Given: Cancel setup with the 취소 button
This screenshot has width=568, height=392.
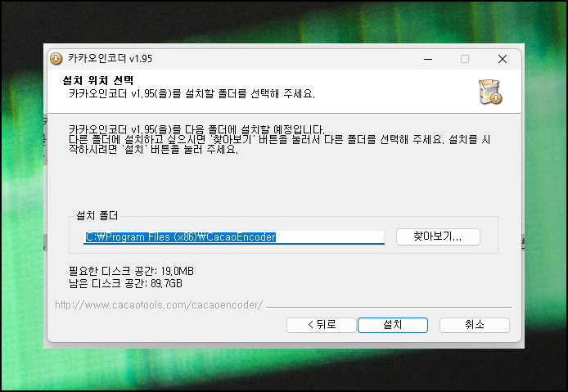Looking at the screenshot, I should pyautogui.click(x=475, y=325).
